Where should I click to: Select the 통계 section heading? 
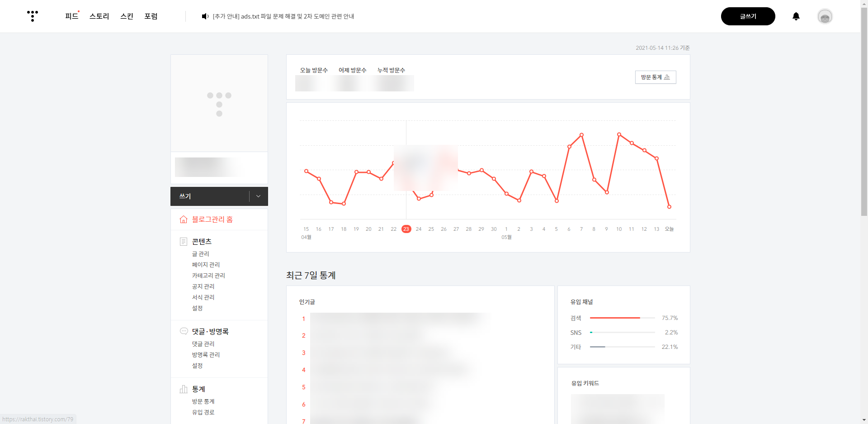[x=198, y=389]
